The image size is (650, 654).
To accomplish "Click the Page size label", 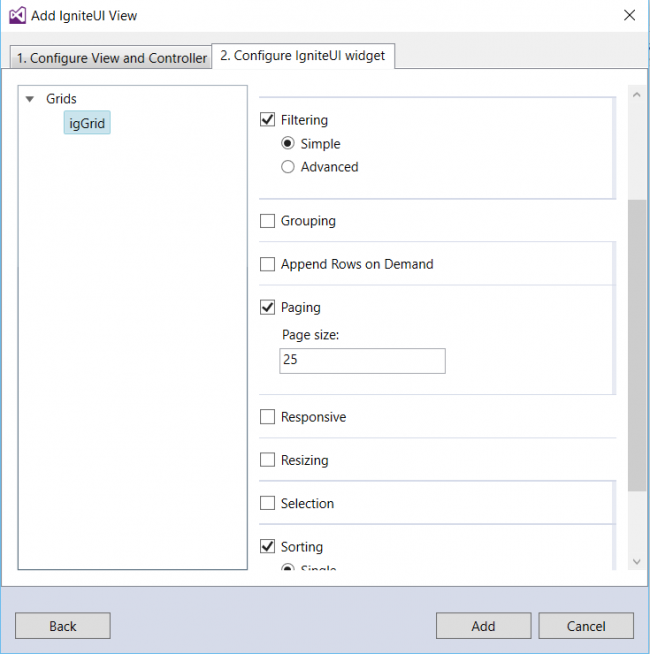I will [311, 335].
